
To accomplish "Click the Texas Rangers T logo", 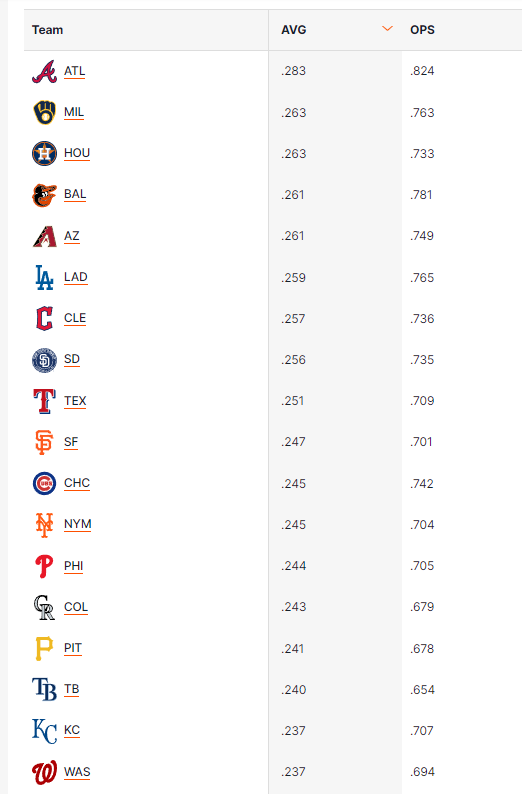I will coord(45,401).
